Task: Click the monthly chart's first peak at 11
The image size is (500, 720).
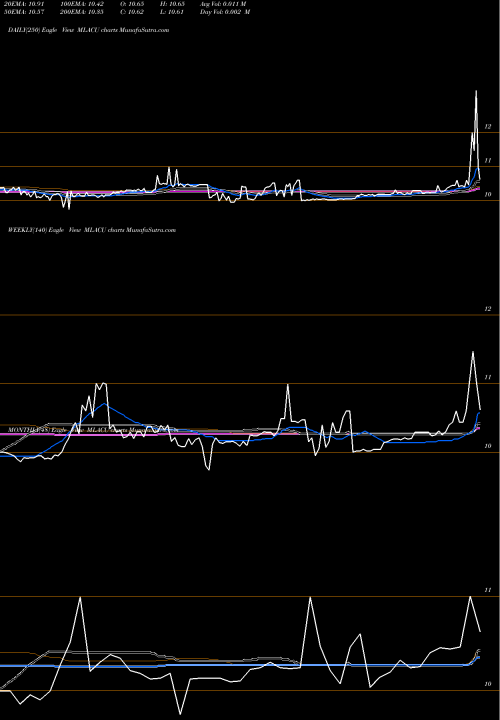Action: pos(80,598)
